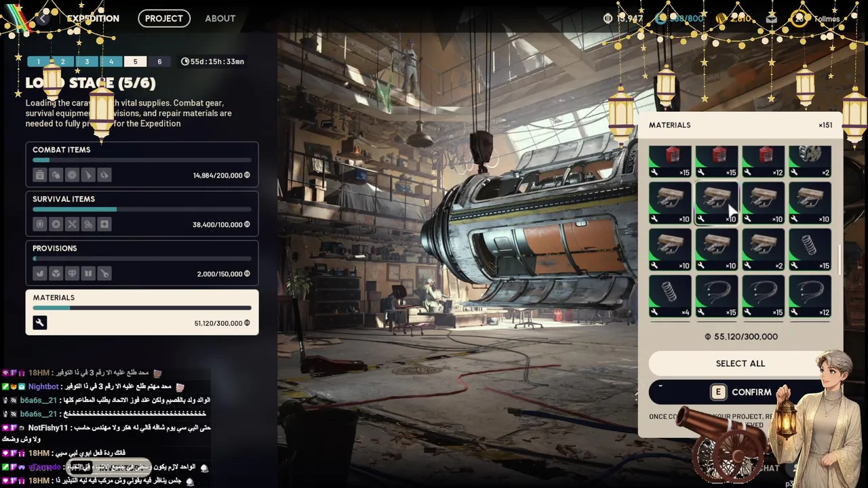Click the stash capacity icon showing 388/800
The image size is (868, 488).
660,18
